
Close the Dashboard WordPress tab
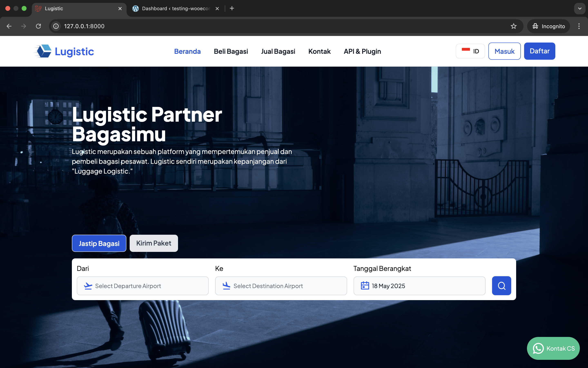pyautogui.click(x=217, y=9)
